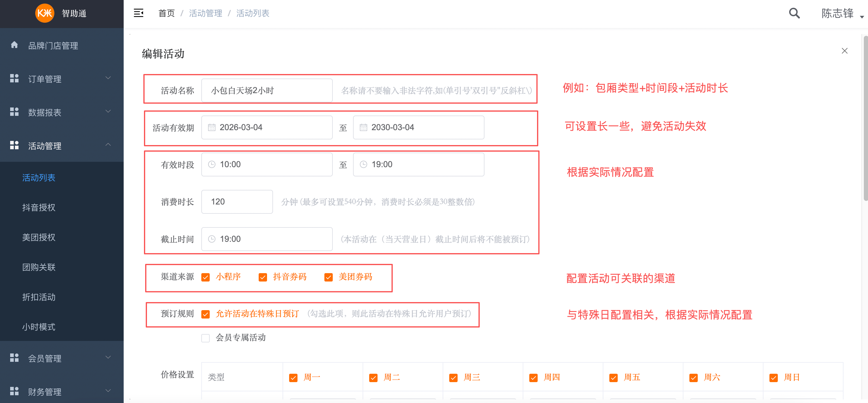Uncheck the 抖音券码 channel option
The width and height of the screenshot is (868, 403).
click(x=263, y=277)
